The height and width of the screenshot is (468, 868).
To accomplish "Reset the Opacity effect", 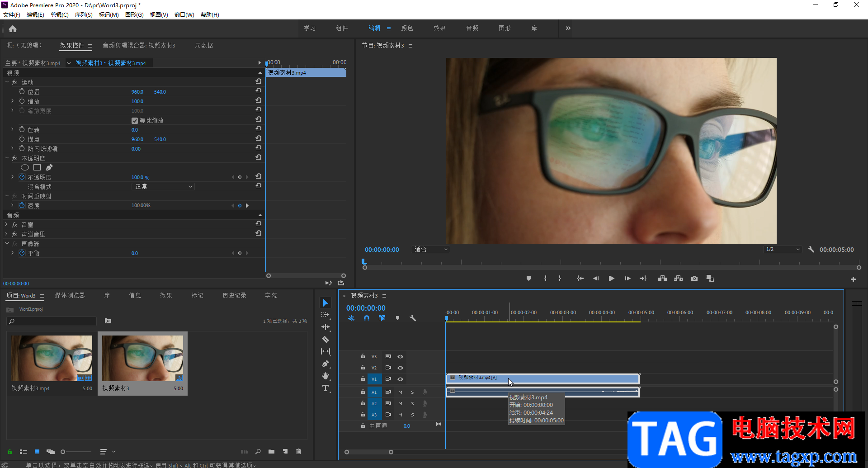I will pos(258,157).
